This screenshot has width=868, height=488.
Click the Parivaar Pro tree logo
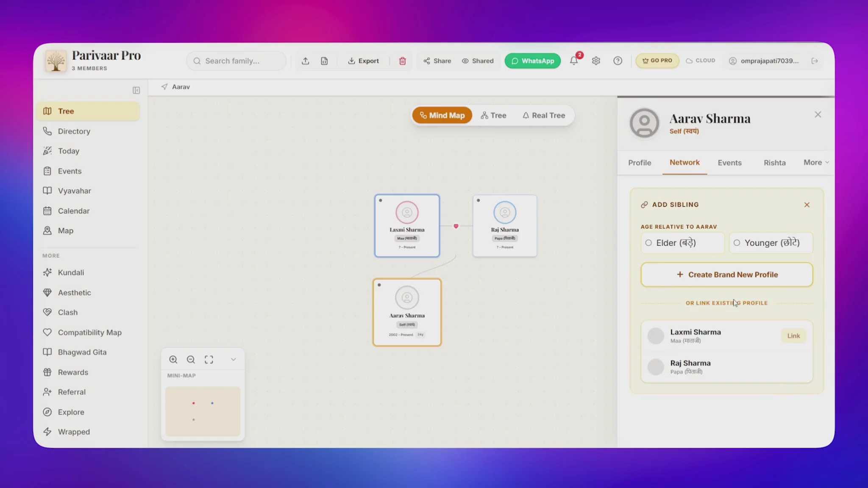click(56, 61)
